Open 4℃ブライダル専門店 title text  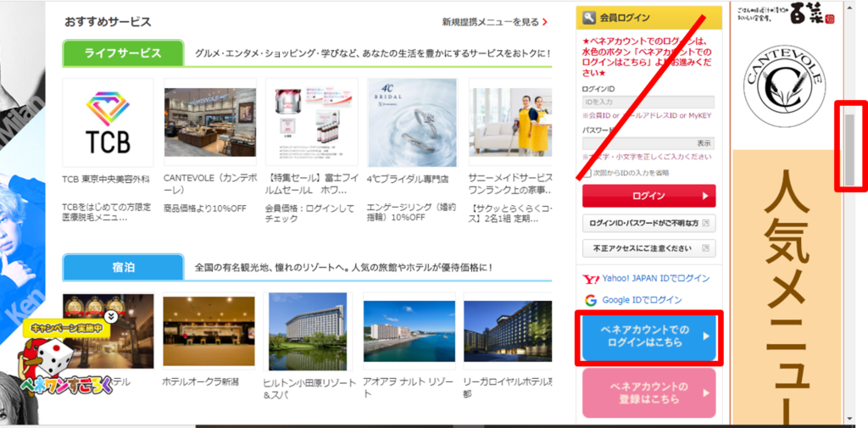point(408,179)
